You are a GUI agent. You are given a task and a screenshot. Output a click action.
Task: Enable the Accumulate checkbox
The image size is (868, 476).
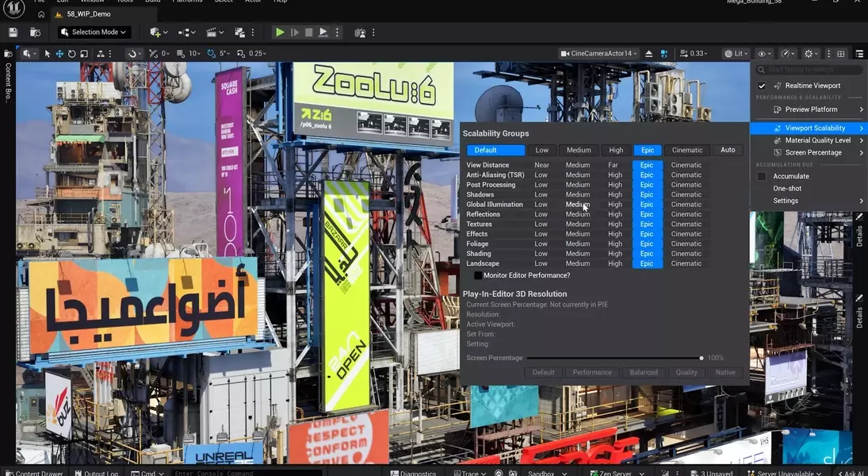pyautogui.click(x=762, y=176)
